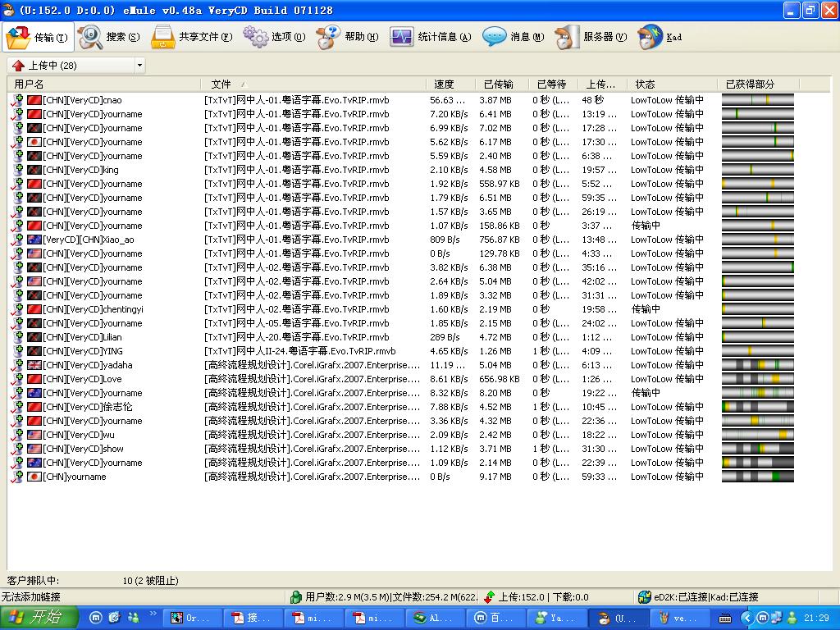This screenshot has height=630, width=840.
Task: Select user [CHN][VeryCD]Lilian row
Action: pos(402,337)
